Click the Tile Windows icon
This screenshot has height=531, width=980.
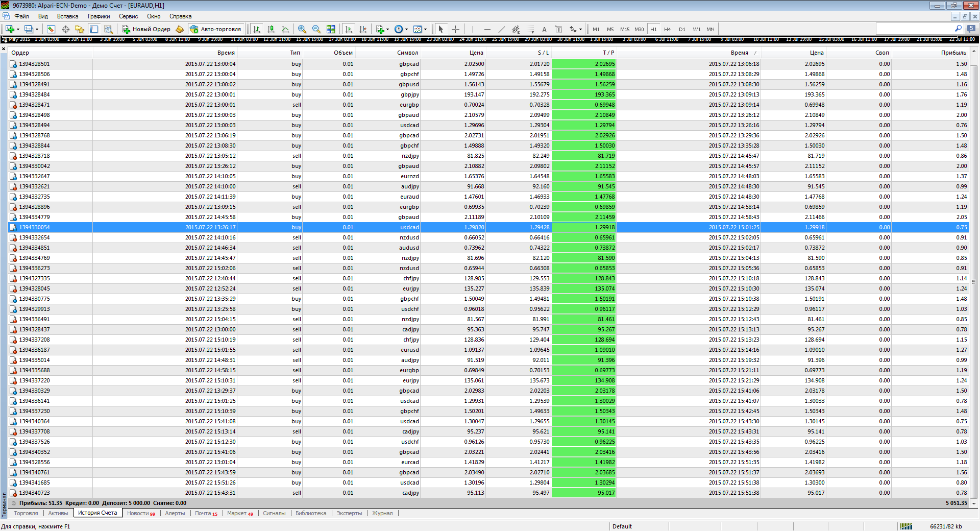tap(331, 29)
